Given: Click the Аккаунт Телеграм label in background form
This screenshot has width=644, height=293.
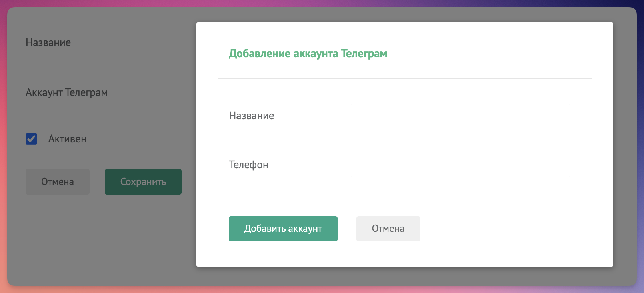Looking at the screenshot, I should coord(66,92).
